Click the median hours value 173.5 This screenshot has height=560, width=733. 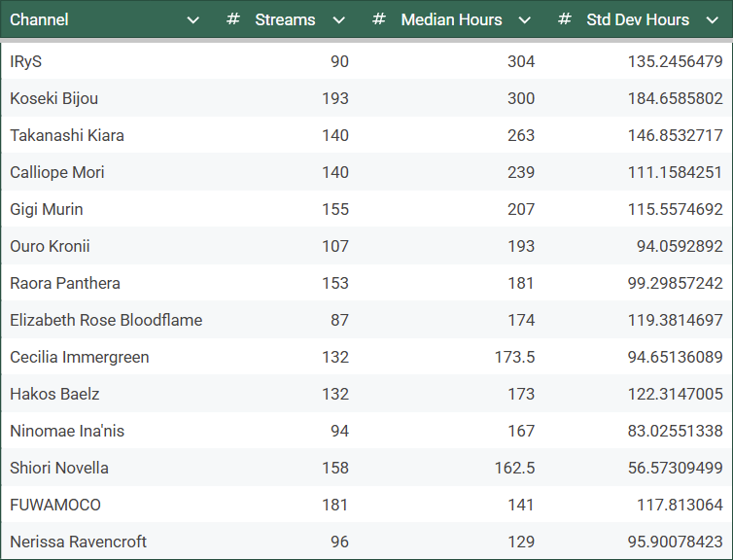(515, 357)
